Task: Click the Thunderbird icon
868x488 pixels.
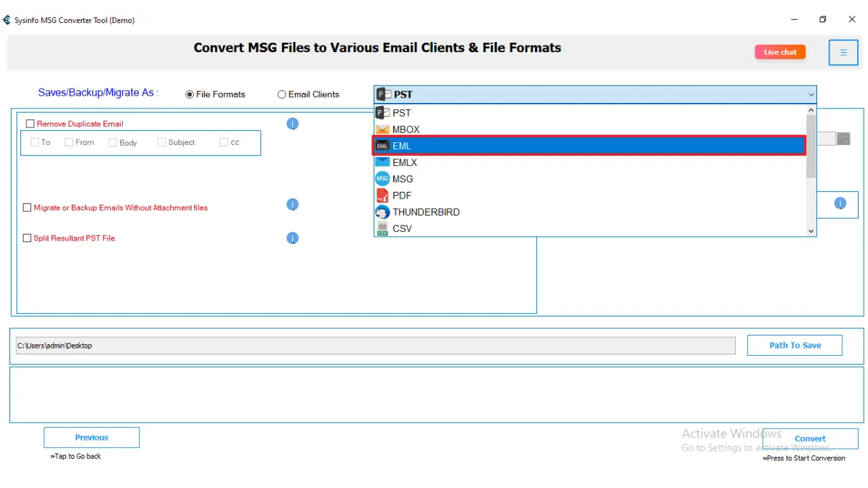Action: pyautogui.click(x=382, y=212)
